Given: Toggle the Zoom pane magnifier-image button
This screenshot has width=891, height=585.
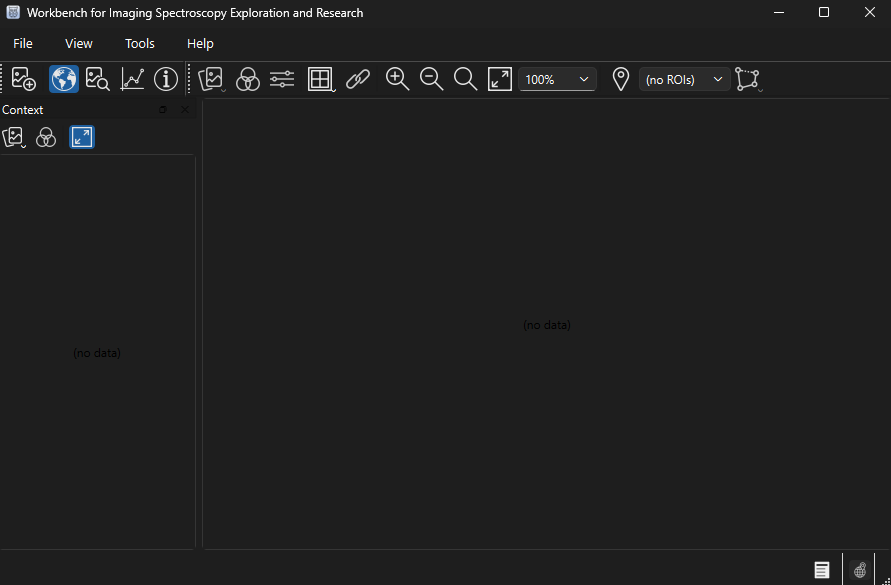Looking at the screenshot, I should [98, 79].
